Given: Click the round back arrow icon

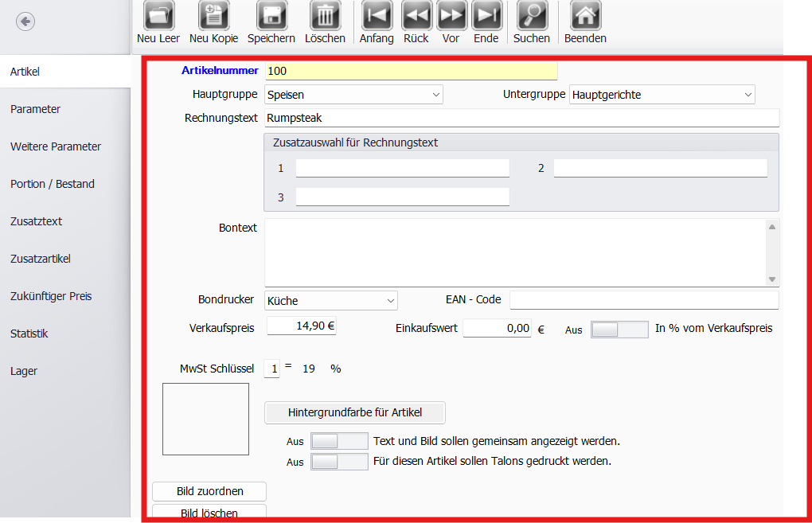Looking at the screenshot, I should pos(25,21).
